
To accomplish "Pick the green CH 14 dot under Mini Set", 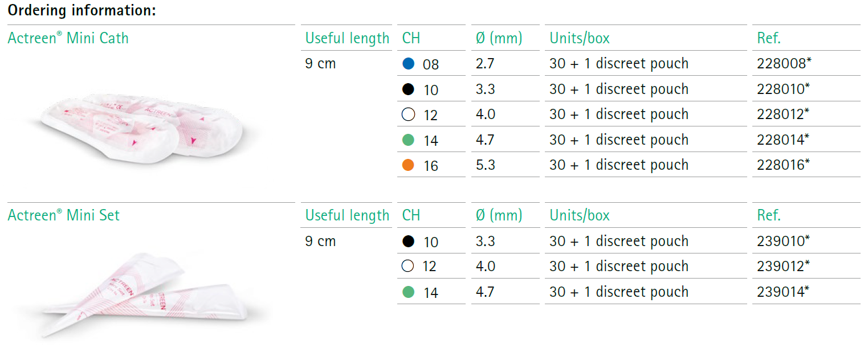I will [x=408, y=292].
